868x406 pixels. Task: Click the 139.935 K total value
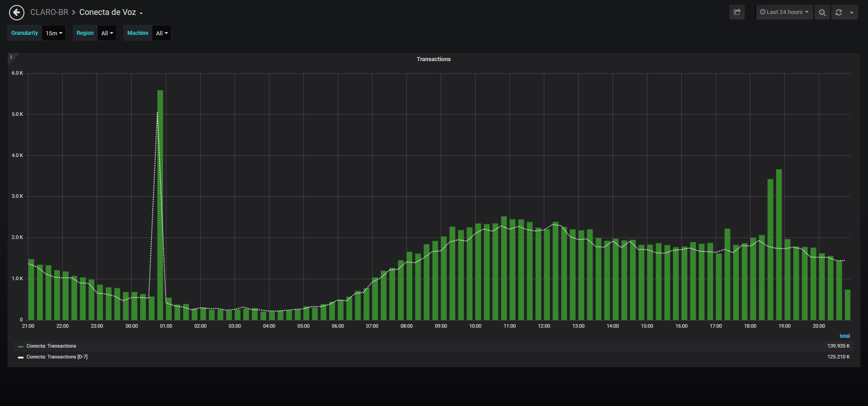(x=839, y=346)
